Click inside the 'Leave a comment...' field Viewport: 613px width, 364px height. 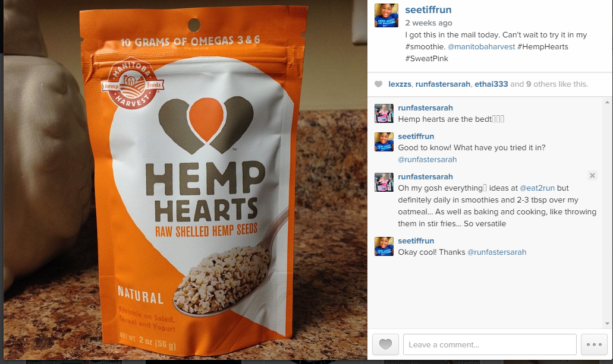pos(490,344)
